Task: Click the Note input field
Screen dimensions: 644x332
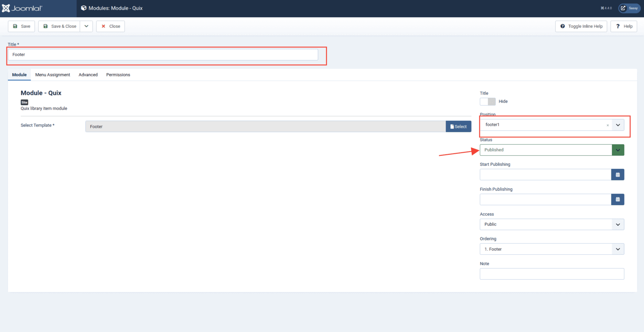Action: click(x=551, y=274)
